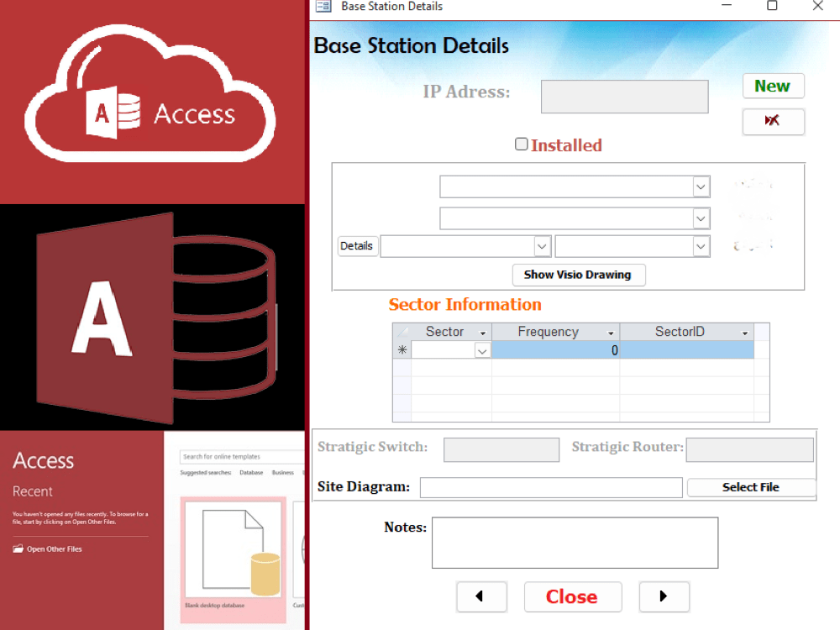This screenshot has width=840, height=630.
Task: Open the SectorID column header dropdown
Action: point(744,333)
